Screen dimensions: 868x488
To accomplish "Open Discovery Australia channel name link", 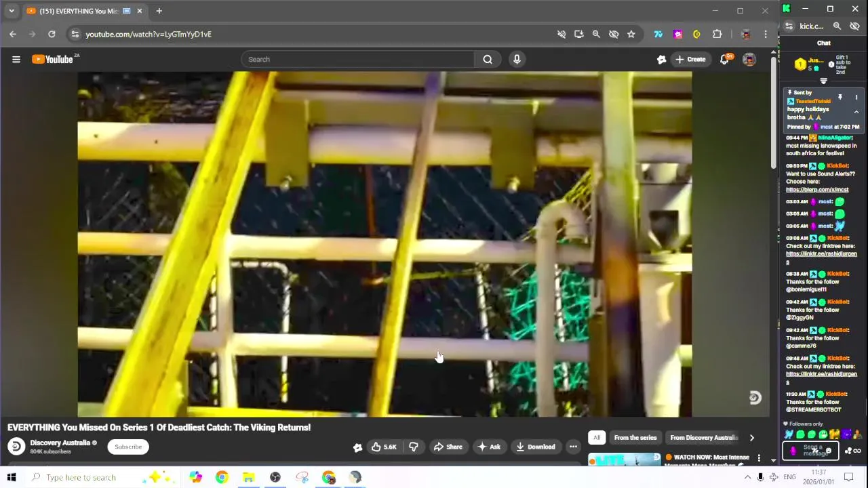I will pos(60,443).
